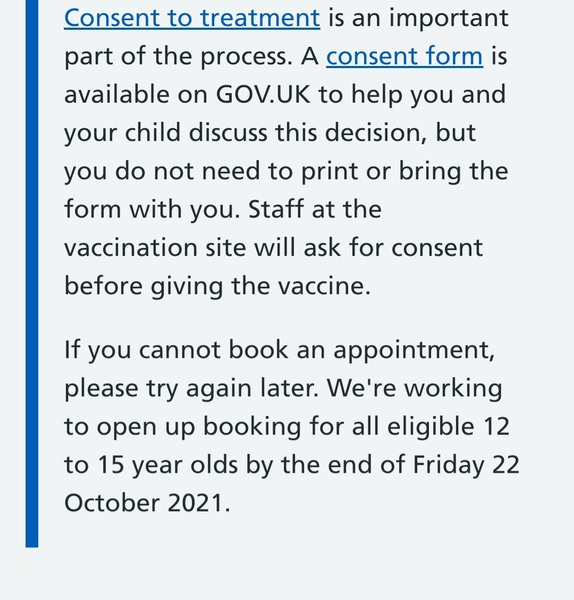Image resolution: width=574 pixels, height=600 pixels.
Task: Open the consent form link
Action: [x=404, y=56]
